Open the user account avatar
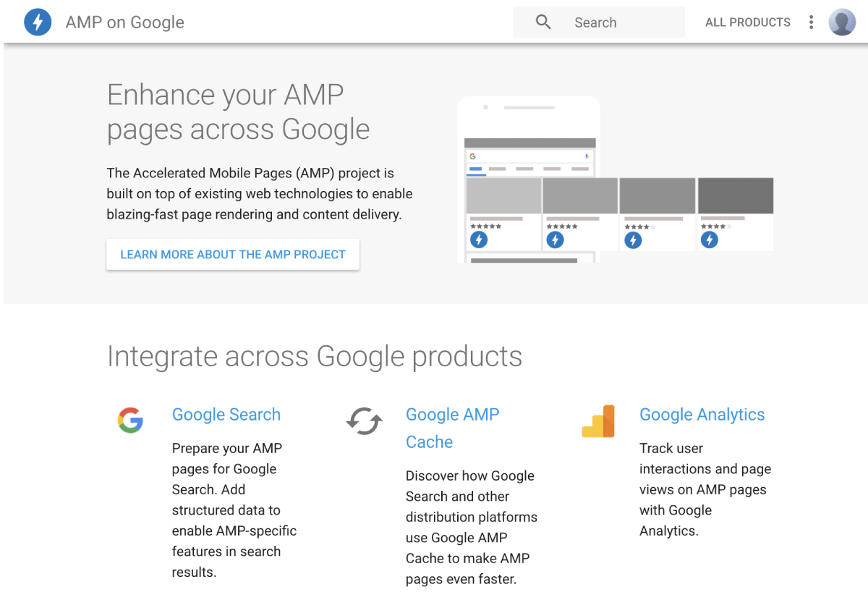The height and width of the screenshot is (608, 868). coord(842,22)
